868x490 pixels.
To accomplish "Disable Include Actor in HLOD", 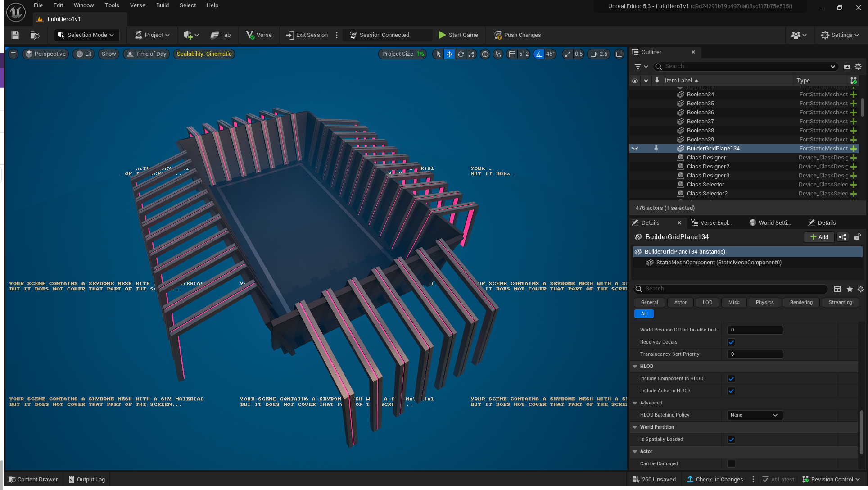I will click(731, 390).
